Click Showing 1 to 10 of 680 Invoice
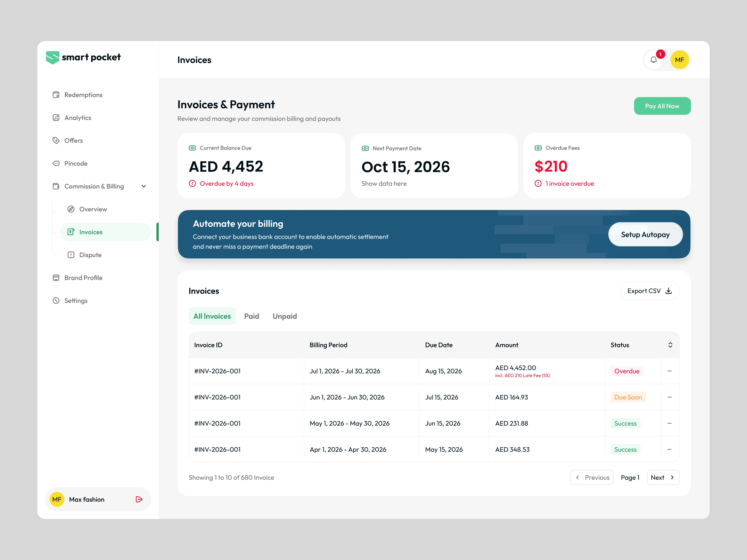Screen dimensions: 747x560 pos(231,477)
